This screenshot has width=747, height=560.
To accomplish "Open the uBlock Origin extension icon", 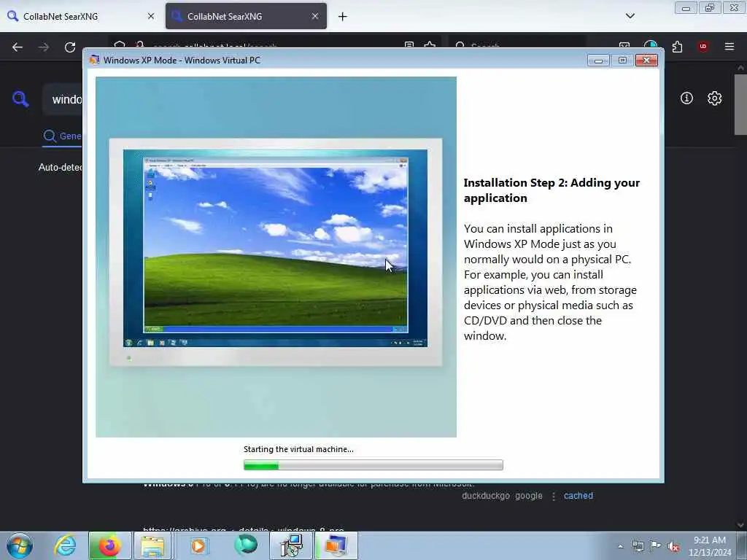I will click(x=703, y=47).
